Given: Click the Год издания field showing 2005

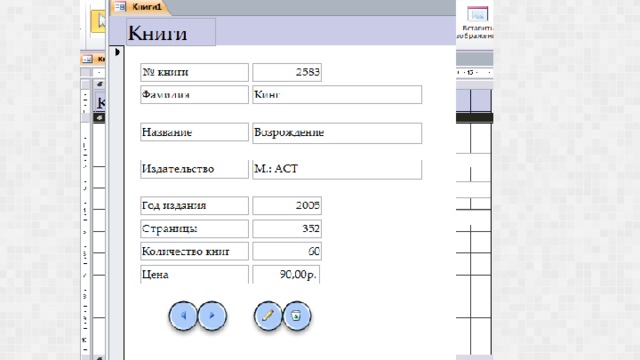Looking at the screenshot, I should [287, 205].
